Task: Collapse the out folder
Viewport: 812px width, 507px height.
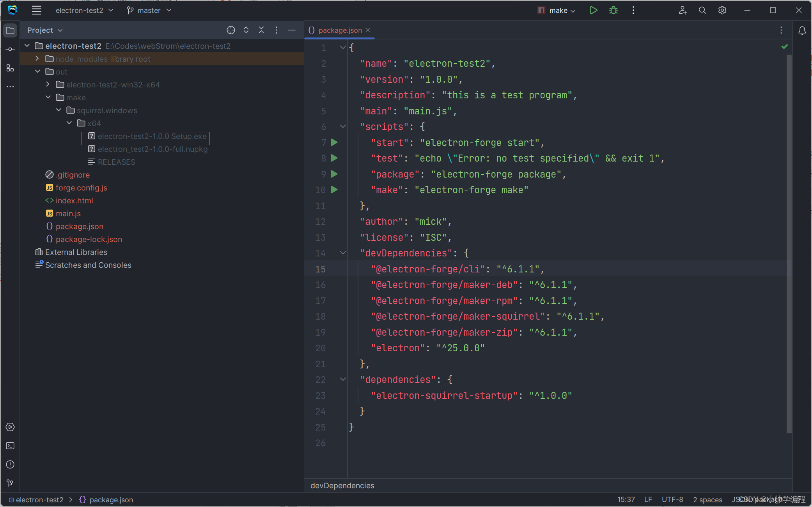Action: click(37, 71)
